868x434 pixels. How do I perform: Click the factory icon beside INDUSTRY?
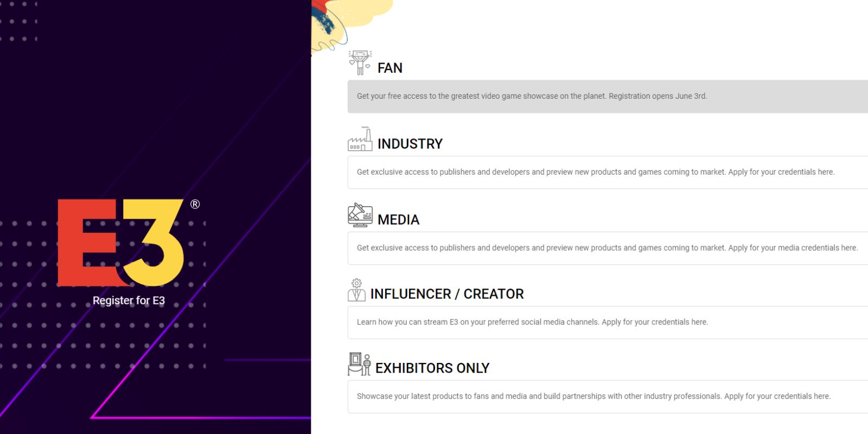point(360,139)
